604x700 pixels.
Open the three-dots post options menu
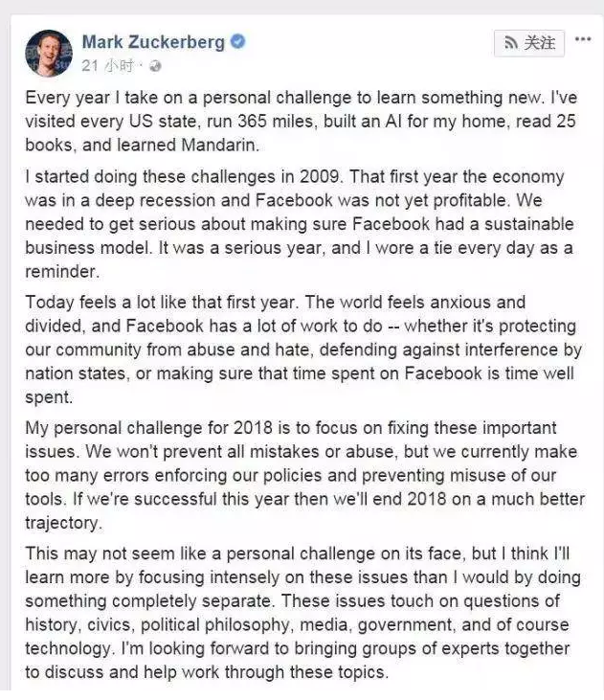(x=583, y=39)
